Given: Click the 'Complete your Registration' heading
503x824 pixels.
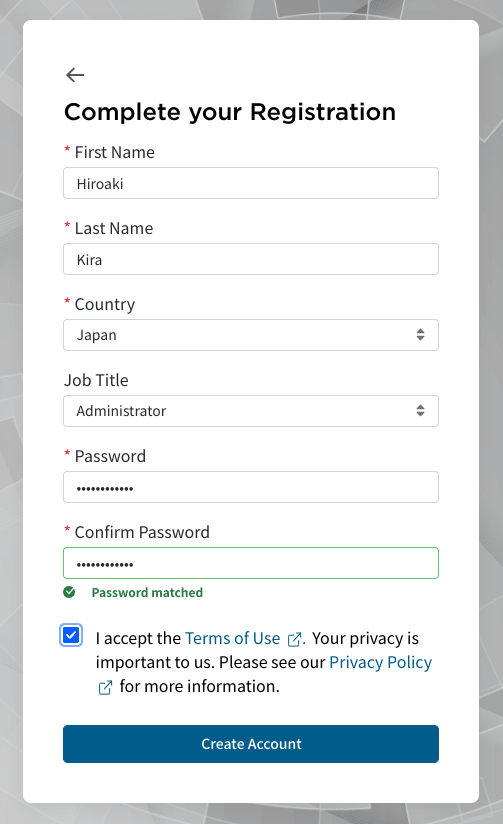Looking at the screenshot, I should click(230, 112).
